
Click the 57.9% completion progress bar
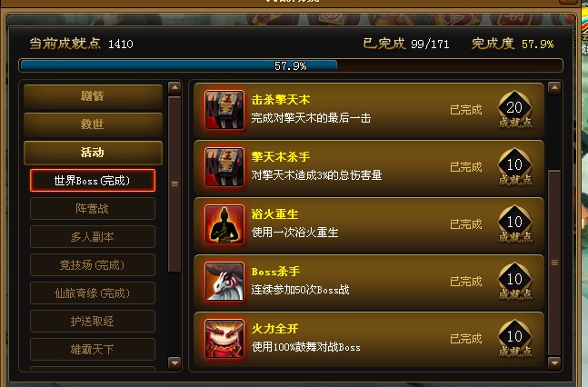291,65
